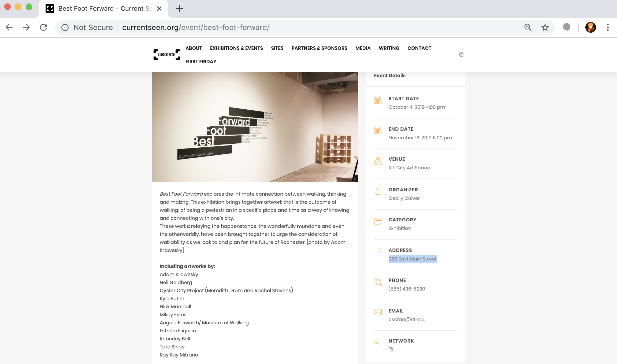Image resolution: width=617 pixels, height=364 pixels.
Task: Click the user profile avatar
Action: click(590, 27)
